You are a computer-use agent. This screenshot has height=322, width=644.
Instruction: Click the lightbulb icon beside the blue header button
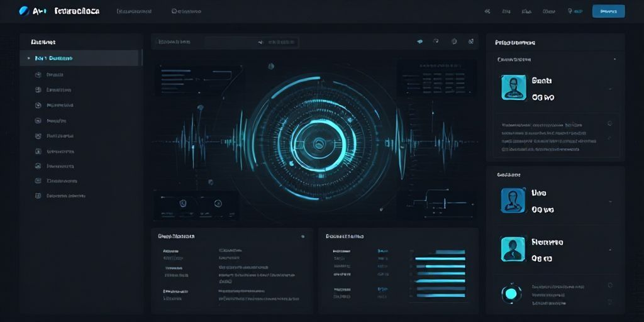click(570, 11)
